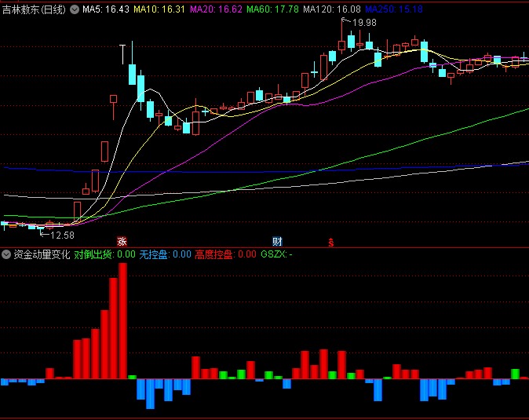This screenshot has width=529, height=420.
Task: Select the 吉林敖东(日线) chart title
Action: click(x=34, y=9)
